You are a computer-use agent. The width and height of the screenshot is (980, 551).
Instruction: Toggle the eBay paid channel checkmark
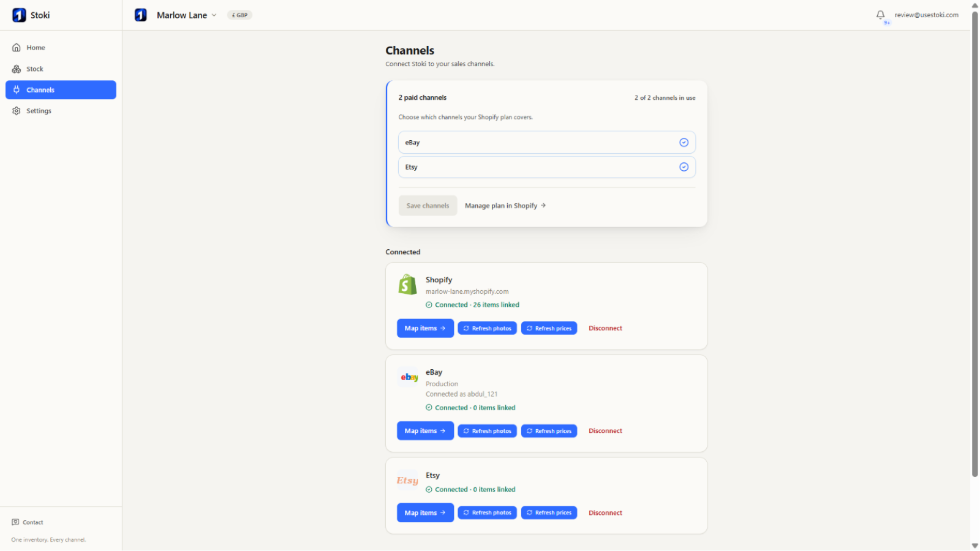684,143
